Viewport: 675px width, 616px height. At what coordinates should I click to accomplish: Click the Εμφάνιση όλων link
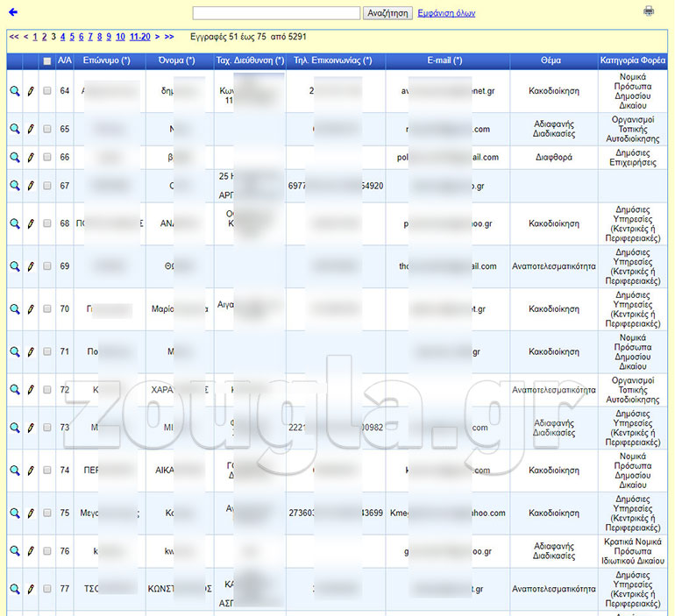point(447,13)
